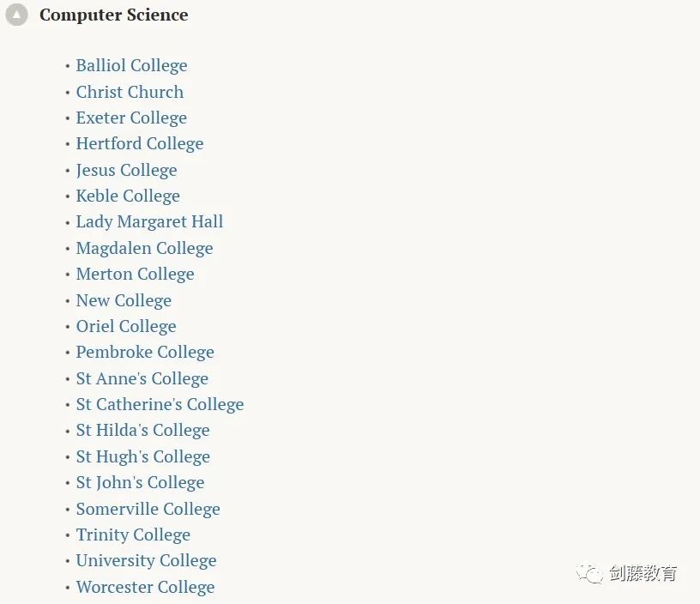Open the University College link
The image size is (700, 604).
[x=146, y=561]
